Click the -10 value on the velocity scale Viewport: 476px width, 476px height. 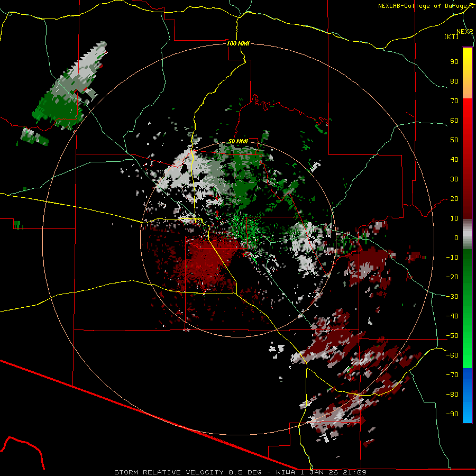(452, 258)
